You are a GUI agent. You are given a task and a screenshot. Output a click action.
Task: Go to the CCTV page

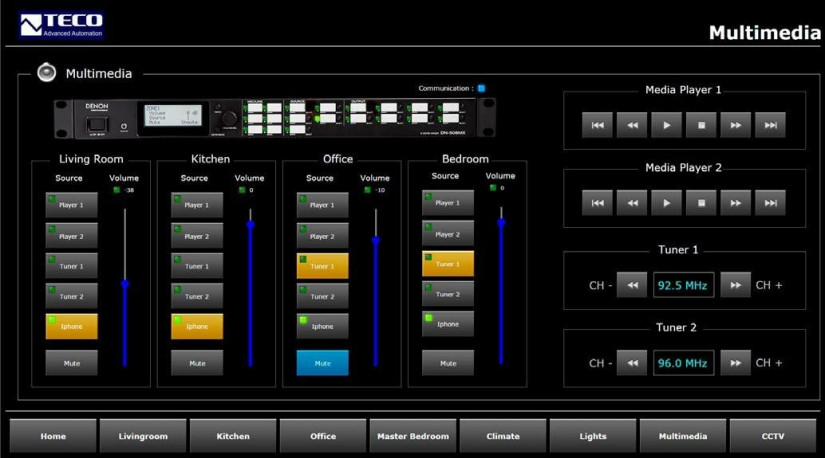coord(773,436)
